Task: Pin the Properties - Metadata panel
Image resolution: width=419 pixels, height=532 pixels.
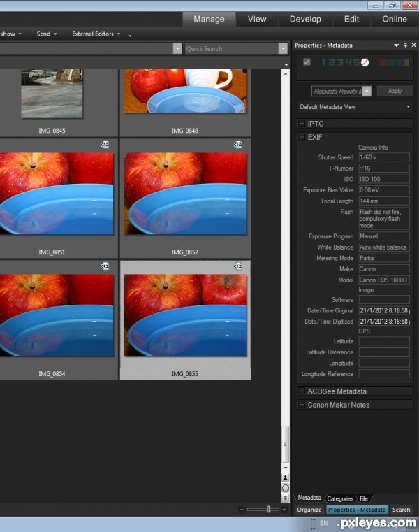Action: pos(405,45)
